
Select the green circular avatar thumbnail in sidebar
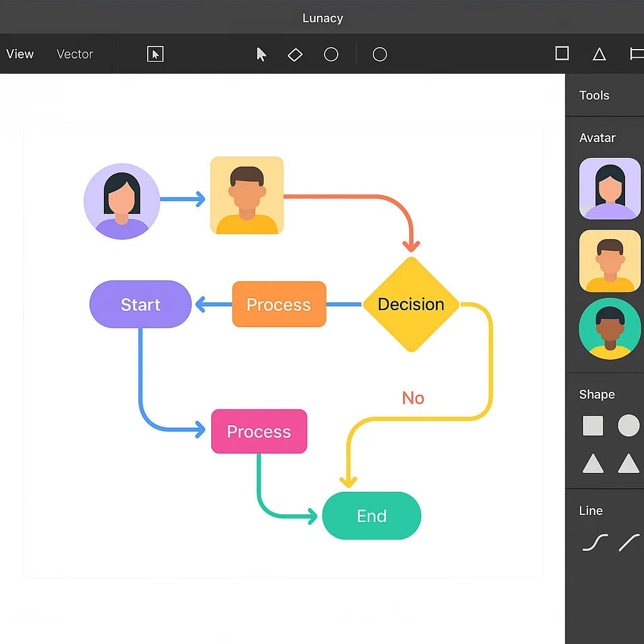(609, 329)
